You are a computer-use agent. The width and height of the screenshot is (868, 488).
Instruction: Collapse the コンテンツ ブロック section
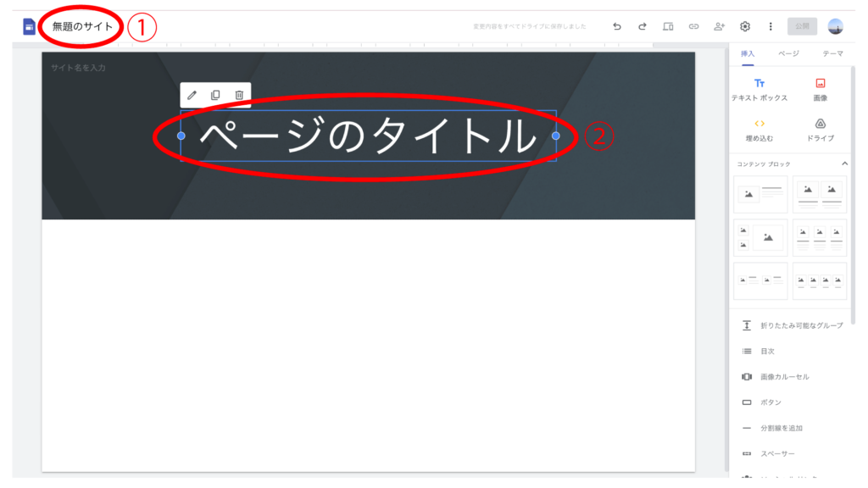[x=843, y=163]
